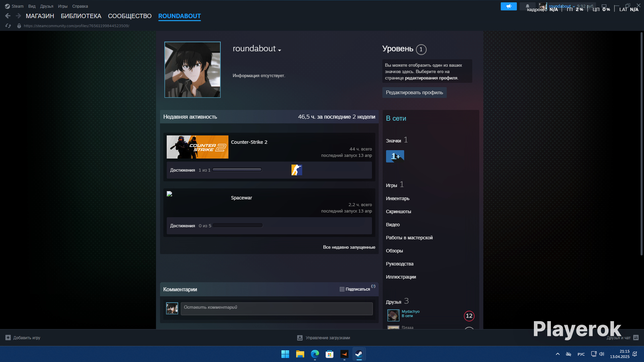This screenshot has width=644, height=362.
Task: Click the back navigation arrow
Action: pyautogui.click(x=8, y=16)
